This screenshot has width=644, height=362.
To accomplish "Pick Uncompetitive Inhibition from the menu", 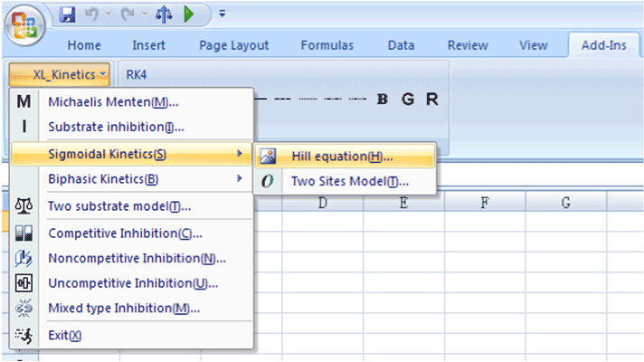I will 131,283.
